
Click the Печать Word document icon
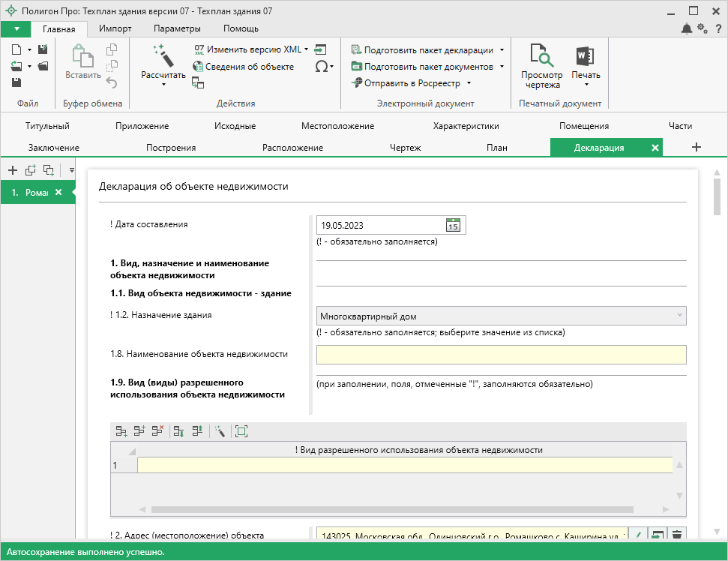(x=585, y=56)
